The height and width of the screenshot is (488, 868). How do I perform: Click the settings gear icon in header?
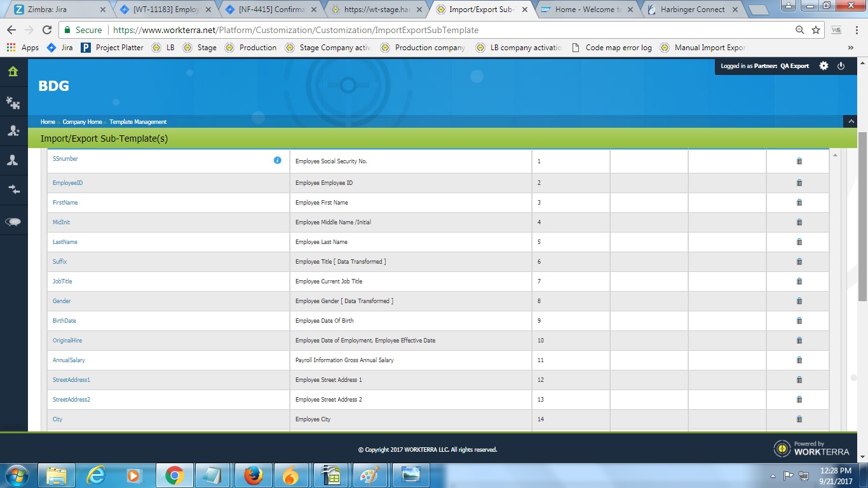(x=824, y=66)
